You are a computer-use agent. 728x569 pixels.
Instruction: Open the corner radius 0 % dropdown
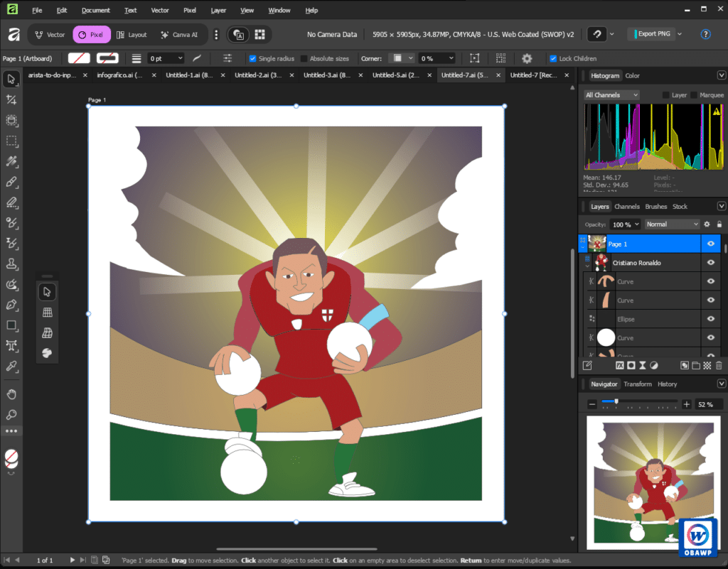coord(451,58)
